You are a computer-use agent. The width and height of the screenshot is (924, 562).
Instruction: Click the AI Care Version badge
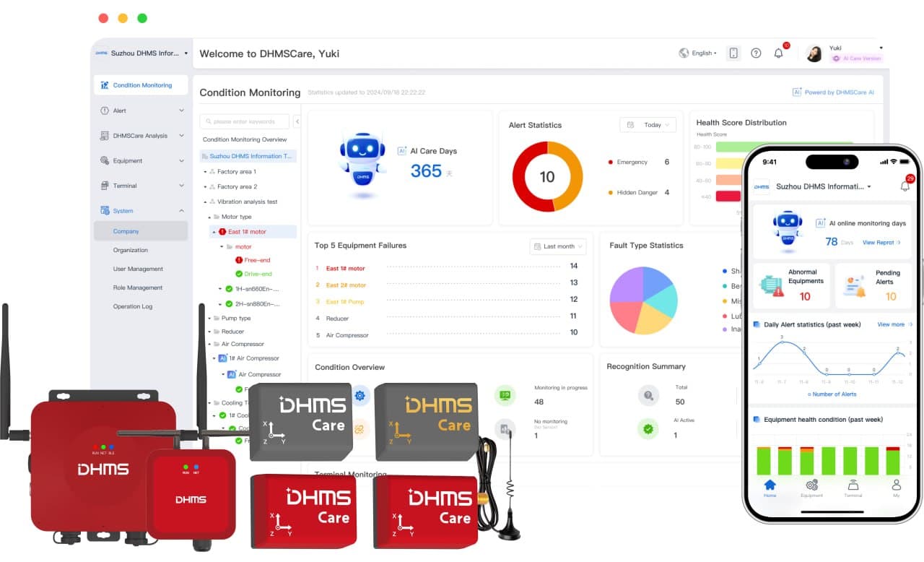point(856,59)
